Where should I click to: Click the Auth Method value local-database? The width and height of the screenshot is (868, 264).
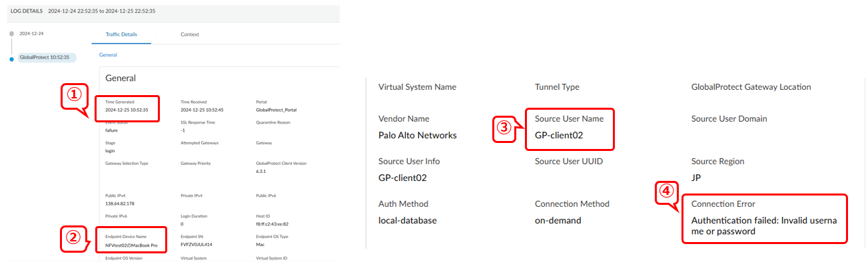(x=408, y=220)
